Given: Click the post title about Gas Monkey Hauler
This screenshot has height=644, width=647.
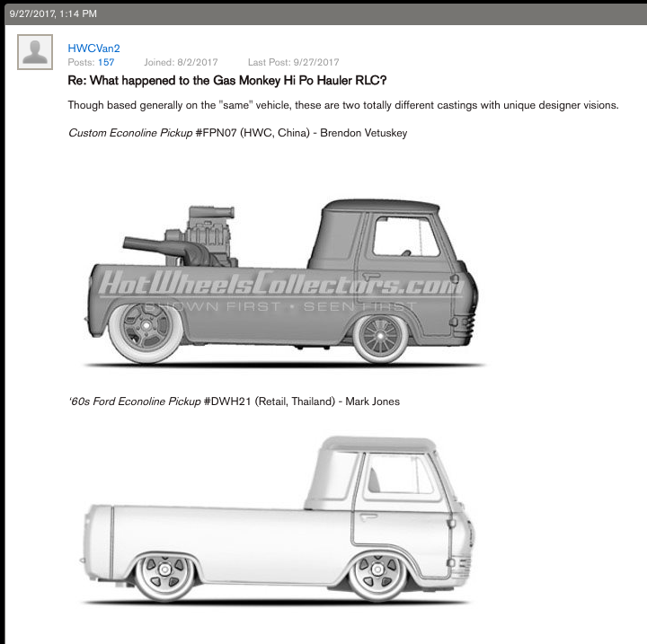Looking at the screenshot, I should pyautogui.click(x=226, y=80).
